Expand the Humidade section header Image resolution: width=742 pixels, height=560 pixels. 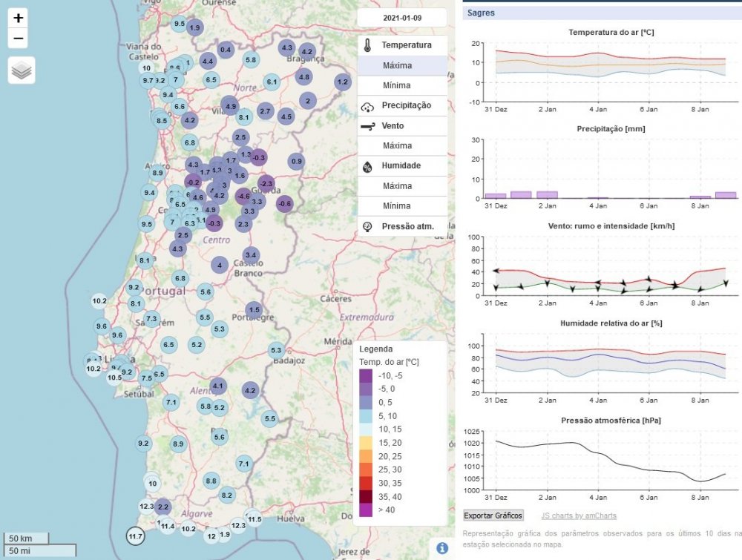[401, 166]
